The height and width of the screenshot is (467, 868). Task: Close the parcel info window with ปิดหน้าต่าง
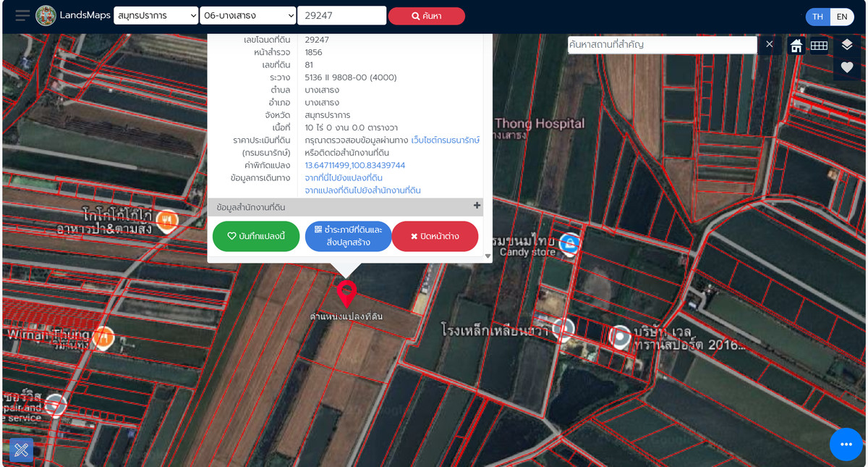point(435,236)
